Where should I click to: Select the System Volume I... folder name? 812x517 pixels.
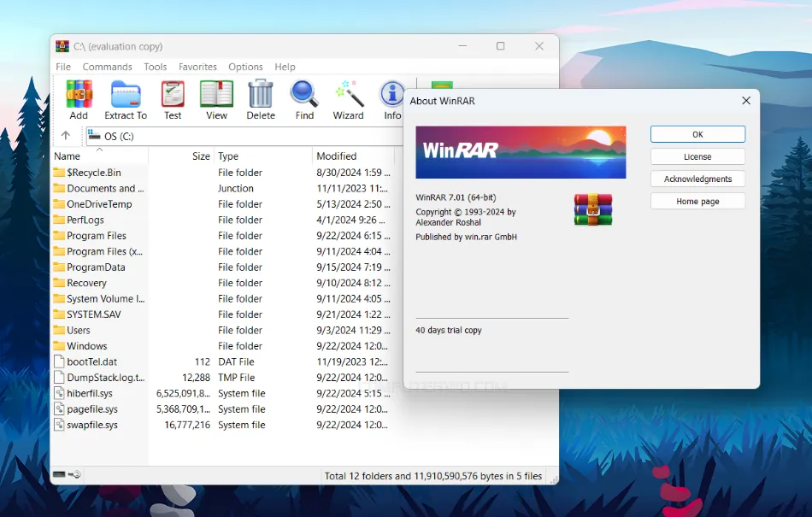tap(106, 298)
